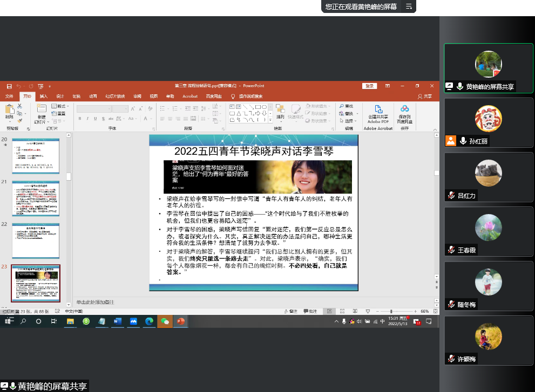The image size is (535, 392).
Task: Click the 共享 share button in PowerPoint
Action: tap(425, 96)
